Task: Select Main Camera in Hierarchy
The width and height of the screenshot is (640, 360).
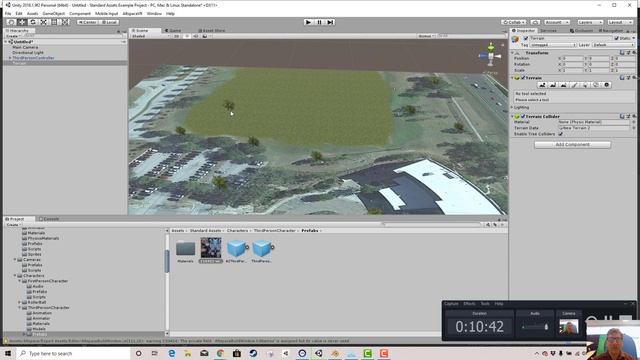Action: click(25, 47)
